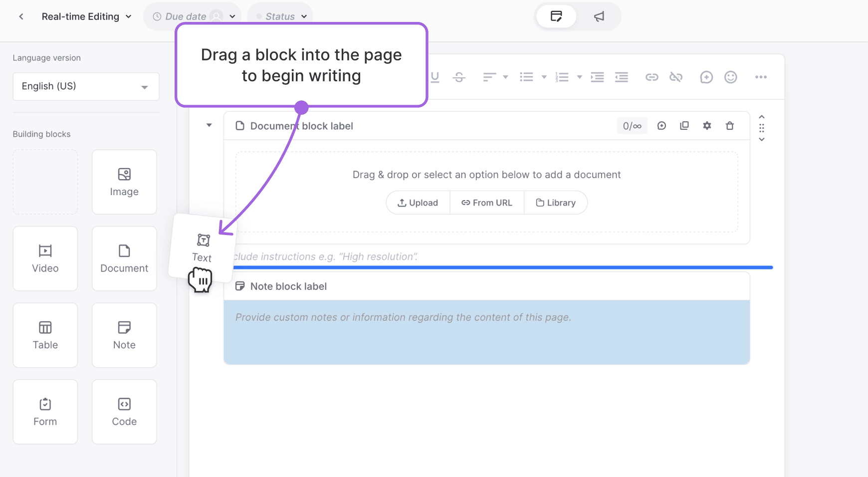Screen dimensions: 868x477
Task: Click the circular target icon on the Document block
Action: [661, 126]
